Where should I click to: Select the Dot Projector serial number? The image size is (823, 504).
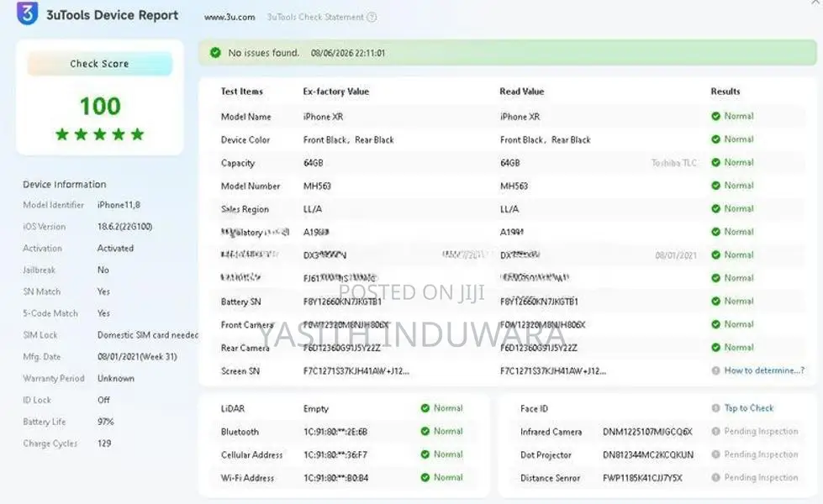(x=647, y=454)
